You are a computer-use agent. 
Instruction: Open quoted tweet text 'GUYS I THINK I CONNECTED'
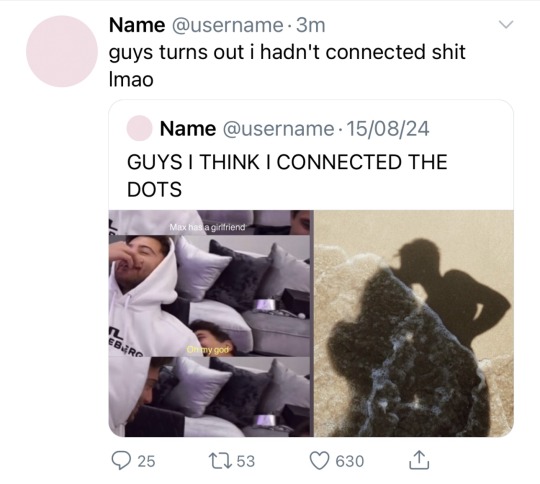coord(264,162)
